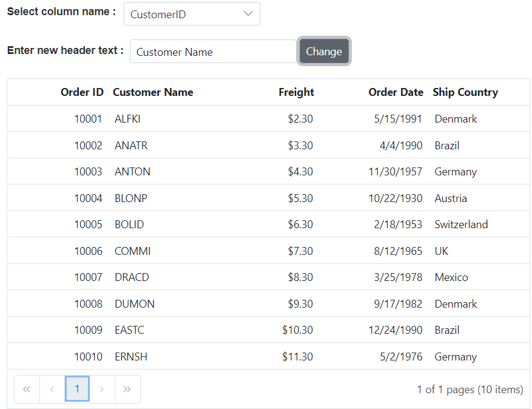Select order ID cell 10002
532x409 pixels.
[88, 145]
